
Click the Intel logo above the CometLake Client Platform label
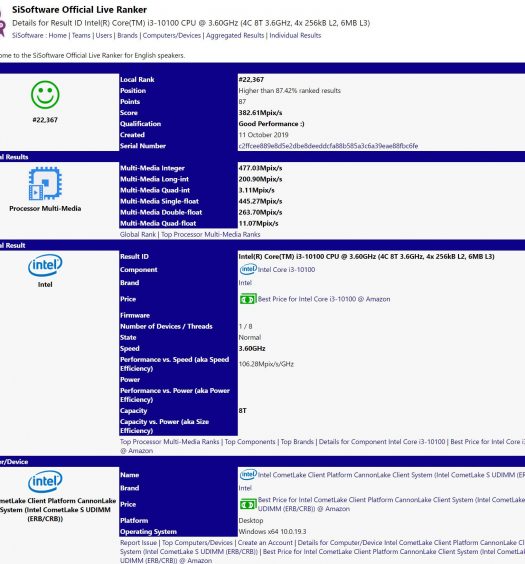[45, 482]
